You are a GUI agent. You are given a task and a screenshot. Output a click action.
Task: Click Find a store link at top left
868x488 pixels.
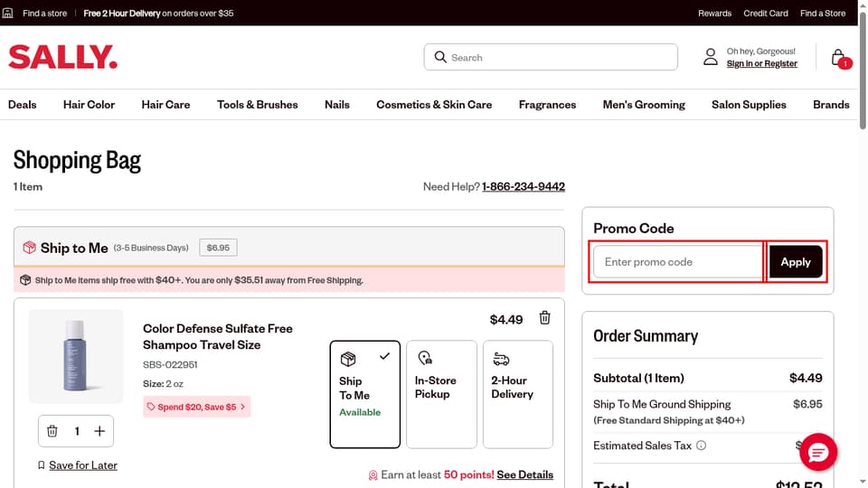tap(45, 14)
